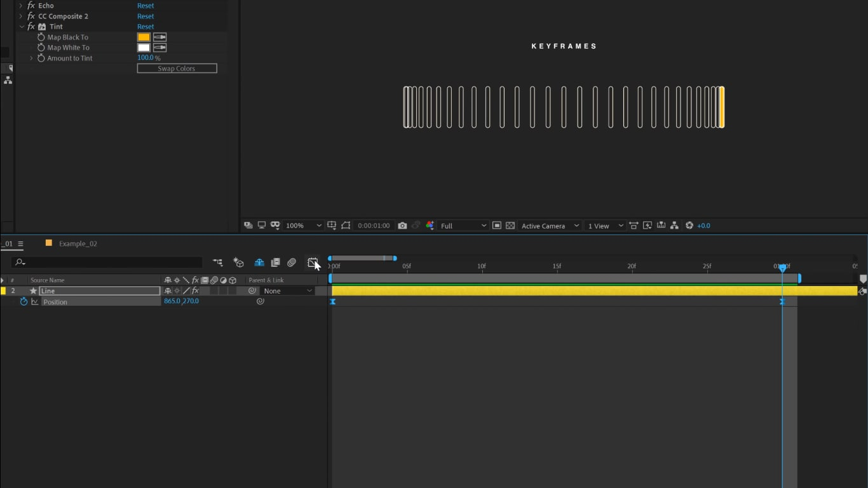Take a snapshot of the composition
Screen dimensions: 868x488
[403, 225]
